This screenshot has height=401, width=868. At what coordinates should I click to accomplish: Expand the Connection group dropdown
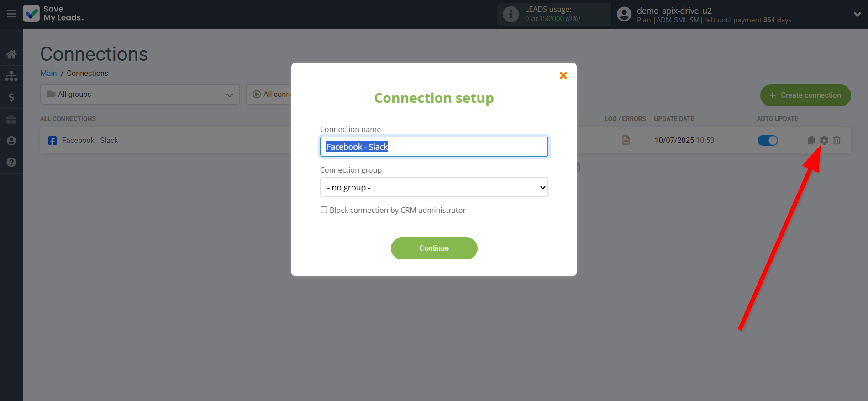click(434, 187)
